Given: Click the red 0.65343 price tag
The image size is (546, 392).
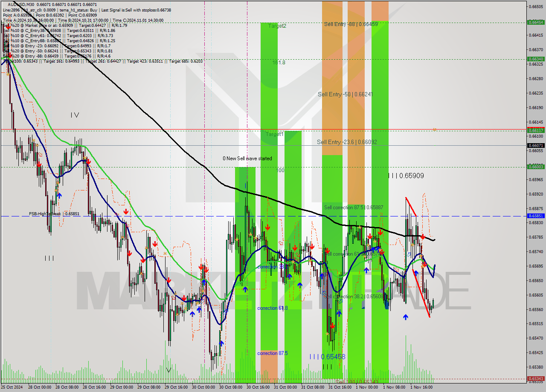Looking at the screenshot, I should (536, 378).
